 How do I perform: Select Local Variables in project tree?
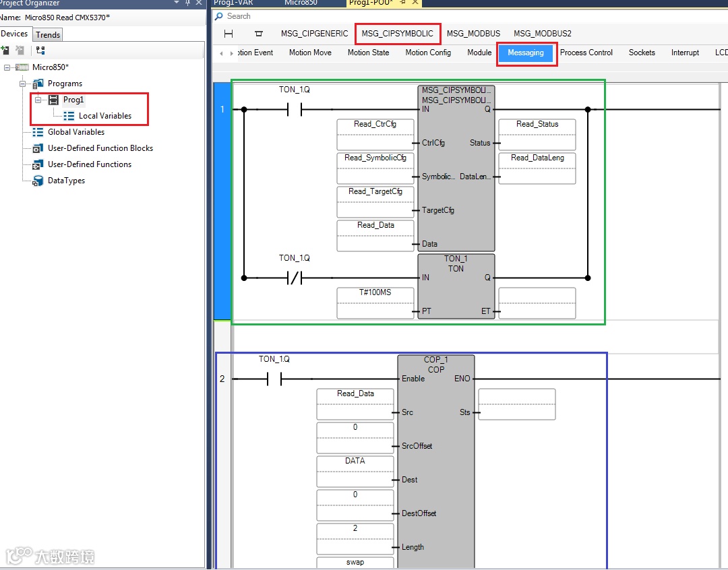105,116
